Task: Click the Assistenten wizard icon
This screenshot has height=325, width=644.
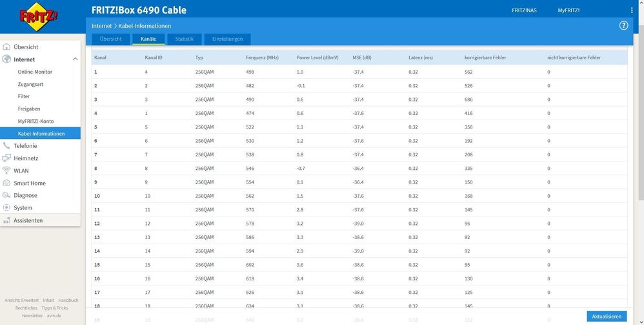Action: pos(6,220)
